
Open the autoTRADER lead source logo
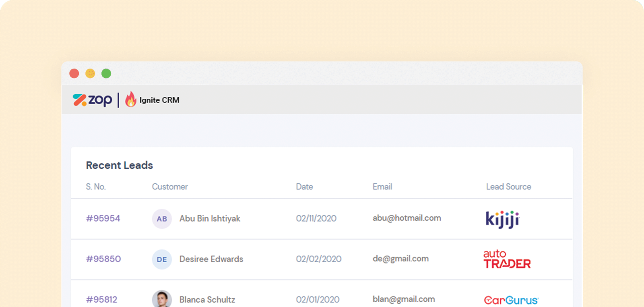coord(507,259)
